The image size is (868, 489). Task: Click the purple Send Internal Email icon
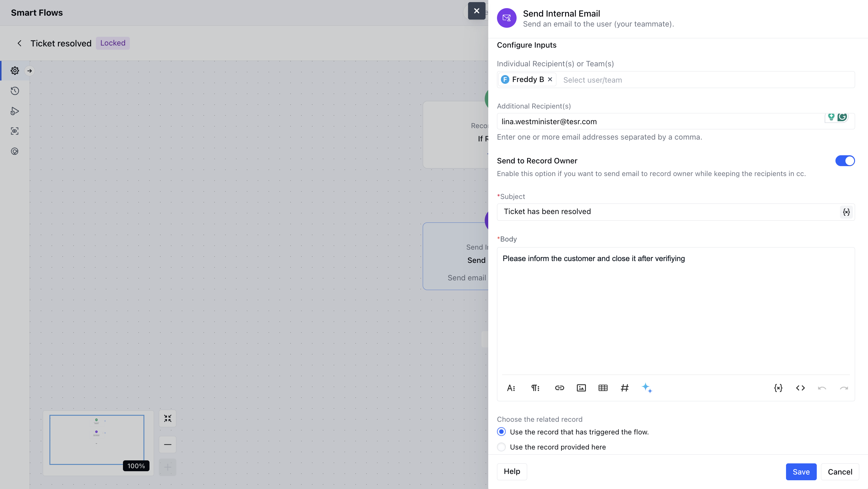tap(506, 18)
